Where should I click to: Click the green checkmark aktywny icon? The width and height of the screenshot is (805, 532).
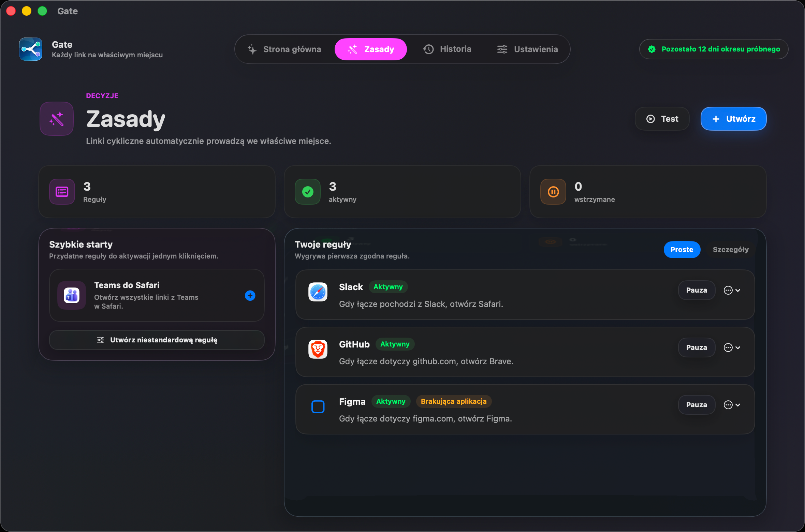tap(308, 192)
